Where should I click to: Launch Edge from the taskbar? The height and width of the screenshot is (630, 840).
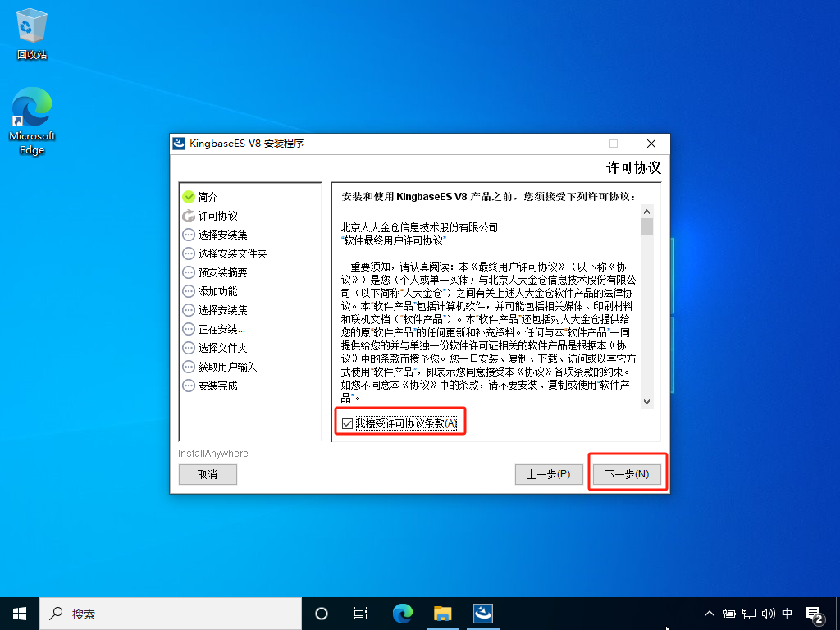click(x=403, y=613)
